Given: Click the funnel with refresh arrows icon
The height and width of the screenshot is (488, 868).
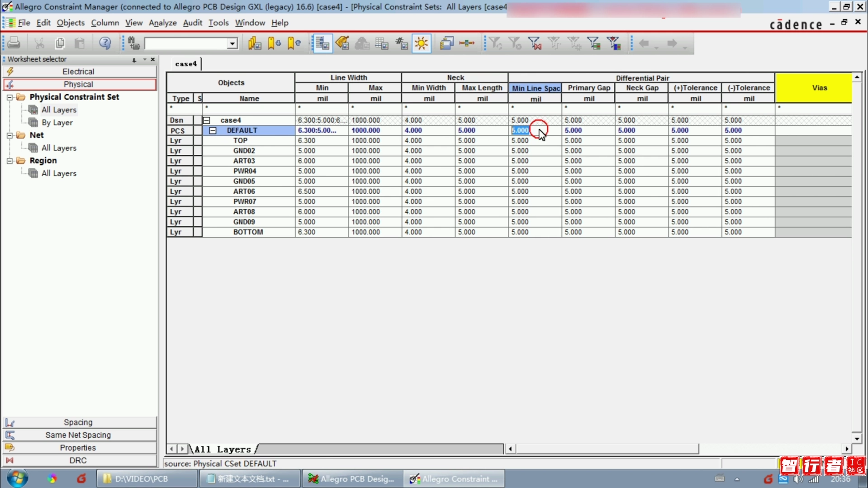Looking at the screenshot, I should tap(495, 43).
